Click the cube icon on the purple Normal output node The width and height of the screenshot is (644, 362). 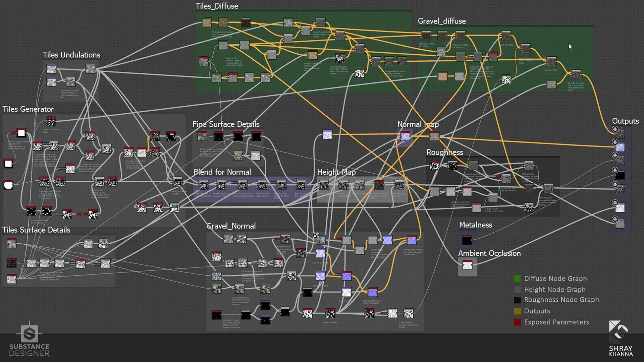615,142
